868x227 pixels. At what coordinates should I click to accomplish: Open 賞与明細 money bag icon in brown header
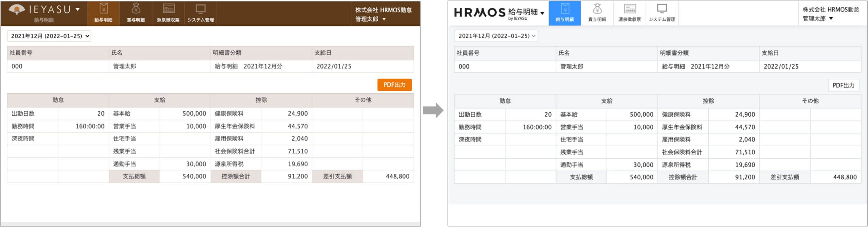pos(136,8)
